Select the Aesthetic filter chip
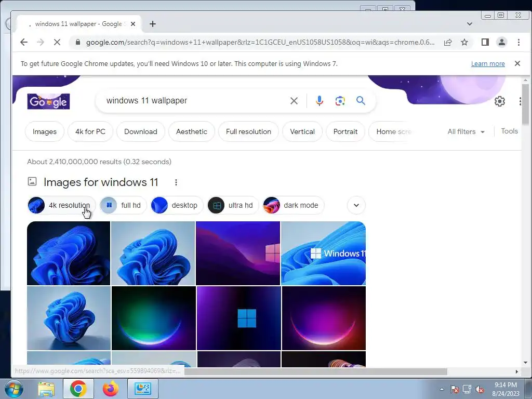The width and height of the screenshot is (532, 399). 192,131
